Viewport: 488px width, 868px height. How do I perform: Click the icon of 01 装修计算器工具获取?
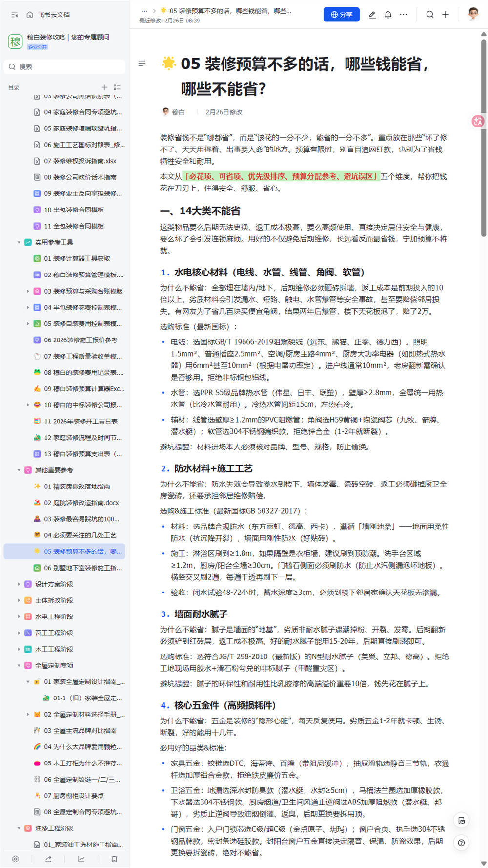pyautogui.click(x=37, y=258)
